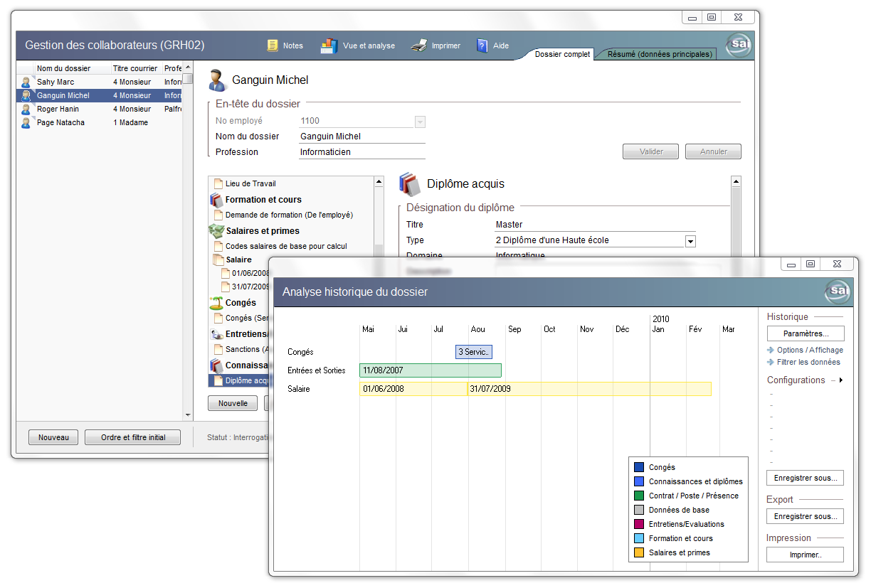Select the Page Natacha row
This screenshot has height=588, width=871.
[x=60, y=122]
